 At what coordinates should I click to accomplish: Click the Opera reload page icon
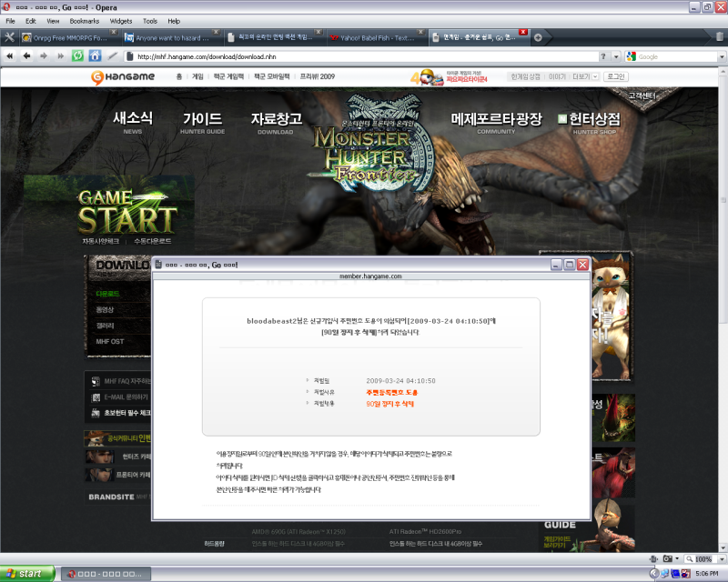(x=78, y=55)
